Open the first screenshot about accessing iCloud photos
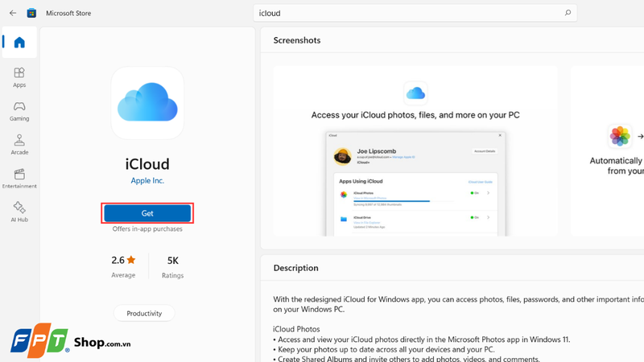644x362 pixels. pos(415,150)
